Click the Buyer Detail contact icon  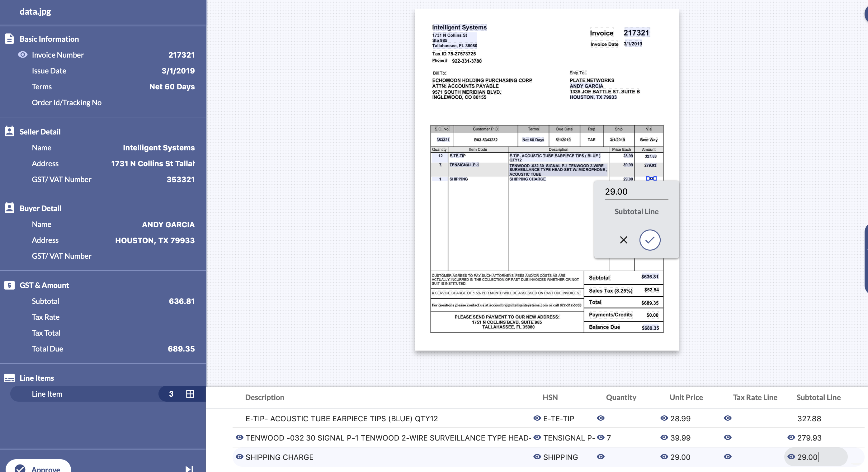tap(9, 208)
